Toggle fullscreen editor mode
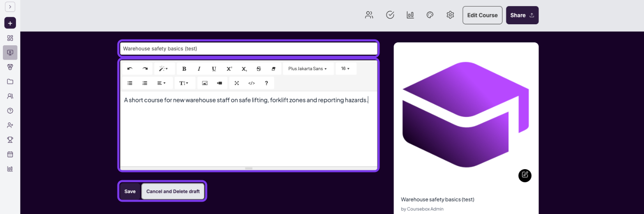 tap(237, 83)
